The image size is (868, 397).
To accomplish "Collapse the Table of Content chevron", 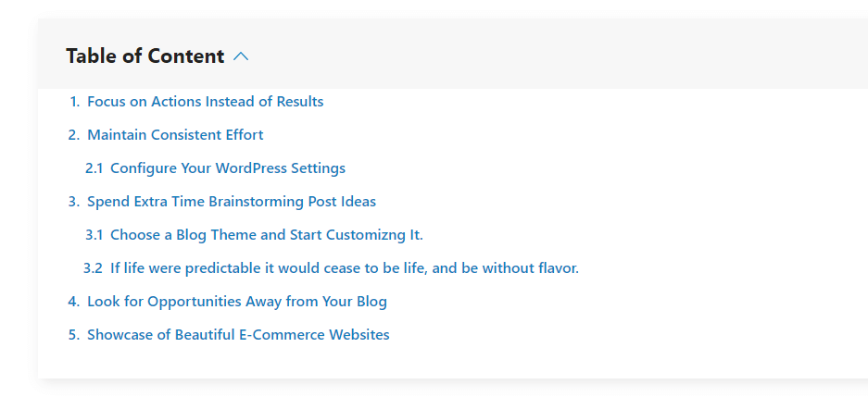I will pos(241,56).
